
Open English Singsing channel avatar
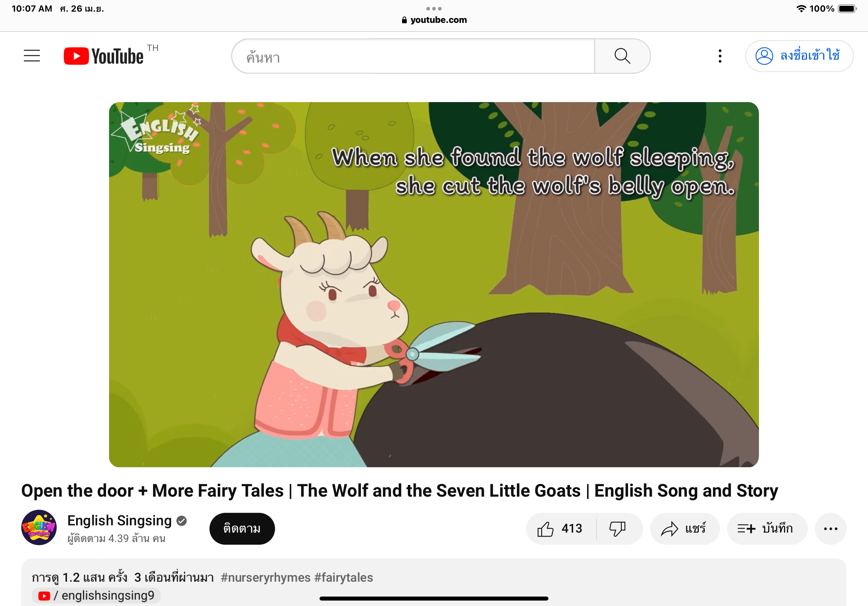(39, 528)
